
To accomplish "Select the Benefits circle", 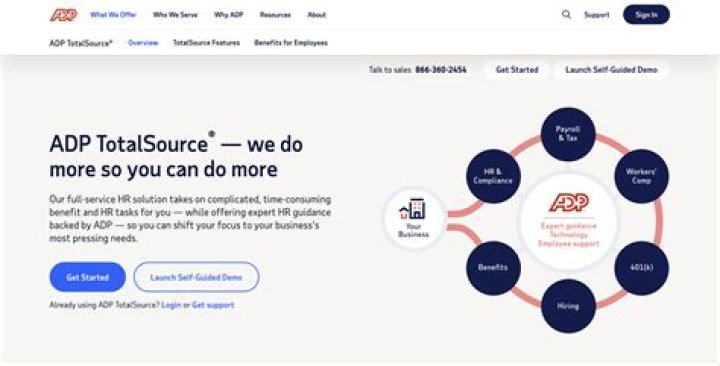I will [x=493, y=268].
